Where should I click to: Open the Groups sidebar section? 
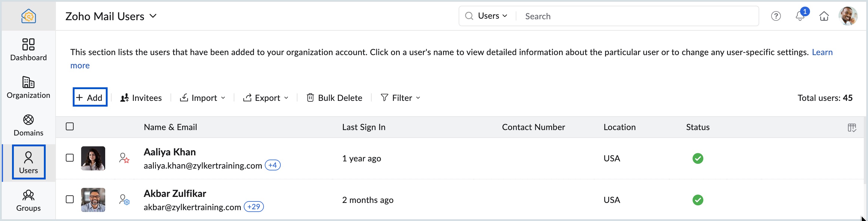coord(28,201)
